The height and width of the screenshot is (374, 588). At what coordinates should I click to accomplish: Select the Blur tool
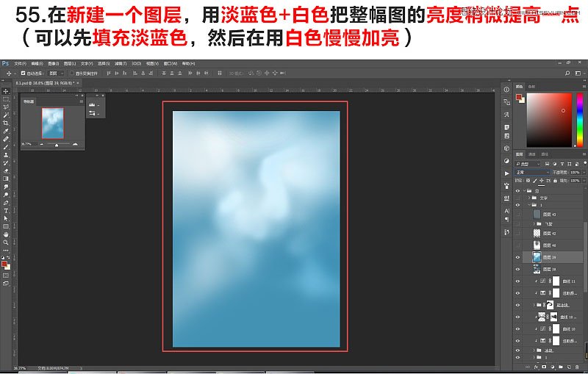click(x=6, y=187)
